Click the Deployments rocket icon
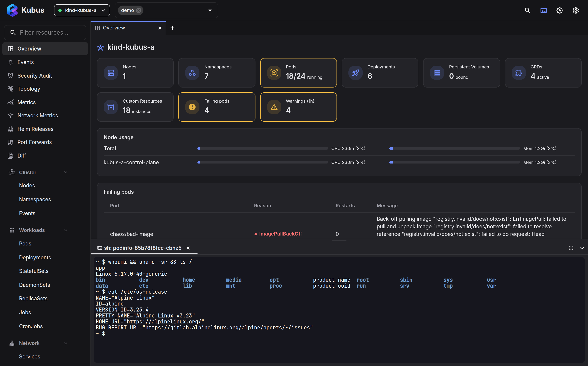 click(x=356, y=73)
